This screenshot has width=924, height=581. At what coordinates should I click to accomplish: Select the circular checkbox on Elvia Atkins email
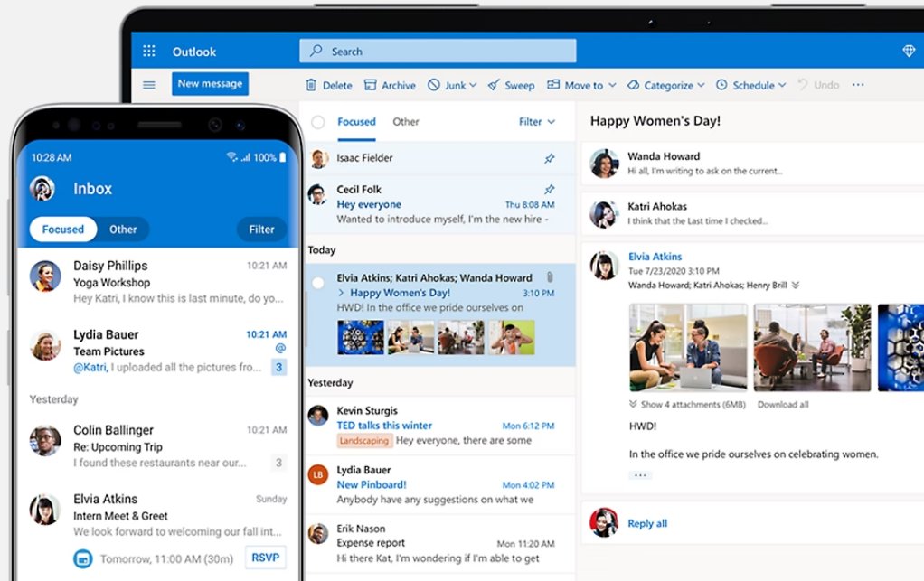(318, 282)
